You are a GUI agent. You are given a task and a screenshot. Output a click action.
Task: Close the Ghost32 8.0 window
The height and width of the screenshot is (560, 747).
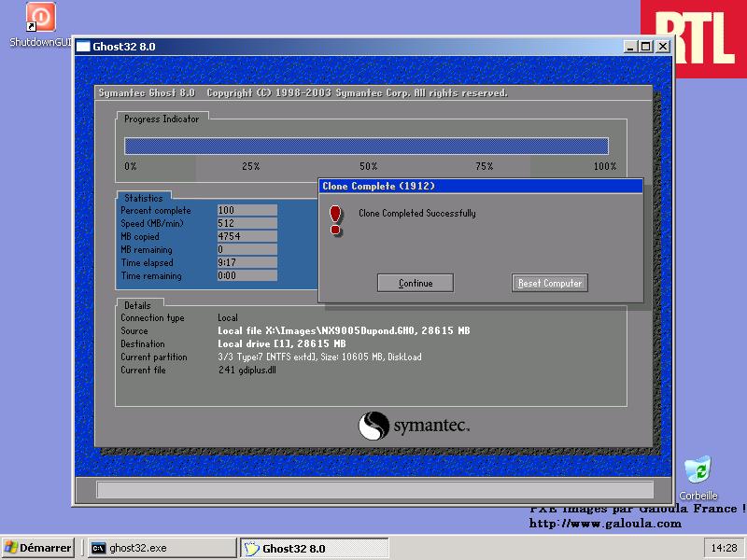[x=663, y=47]
